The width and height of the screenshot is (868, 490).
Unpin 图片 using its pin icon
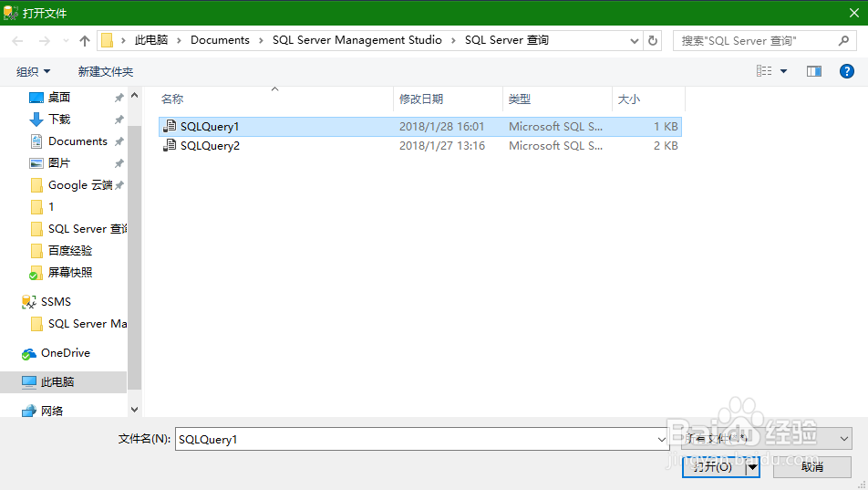coord(119,163)
